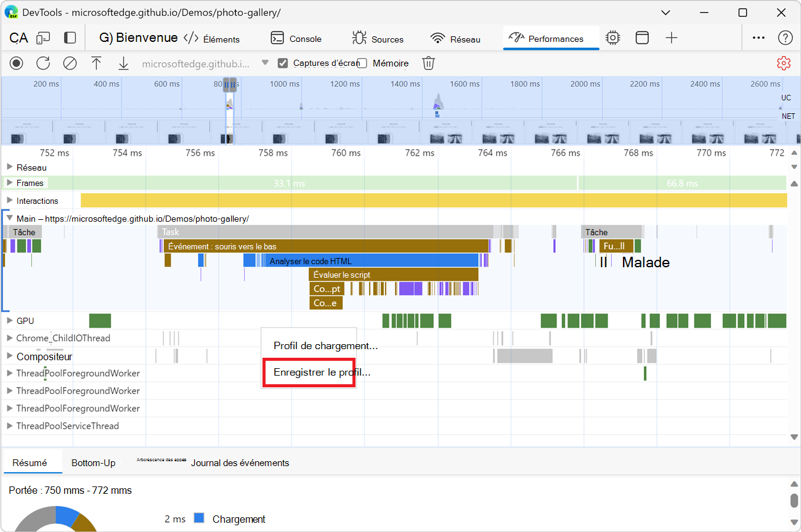Click the upload profile arrow icon
This screenshot has width=801, height=532.
click(x=96, y=63)
